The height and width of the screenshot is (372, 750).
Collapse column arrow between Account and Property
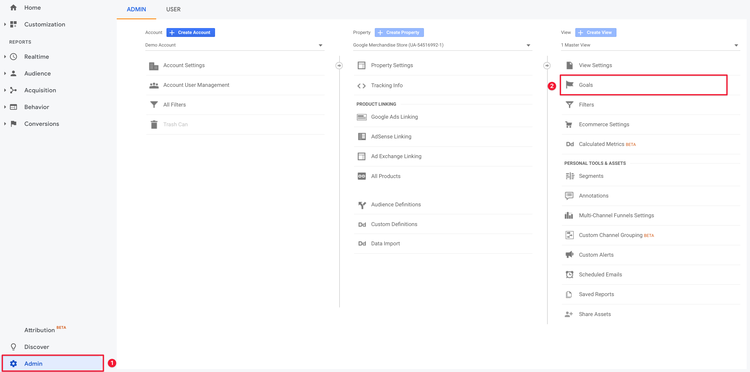(339, 66)
